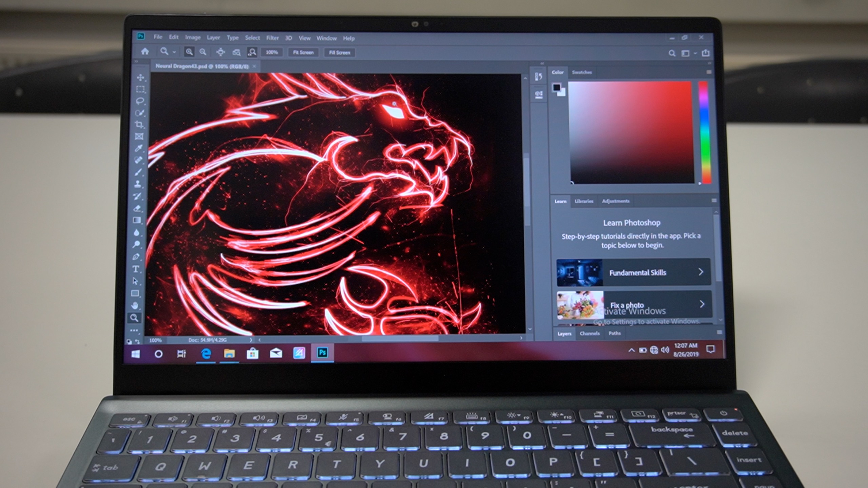This screenshot has height=488, width=868.
Task: Click the Home icon in options bar
Action: pyautogui.click(x=145, y=52)
